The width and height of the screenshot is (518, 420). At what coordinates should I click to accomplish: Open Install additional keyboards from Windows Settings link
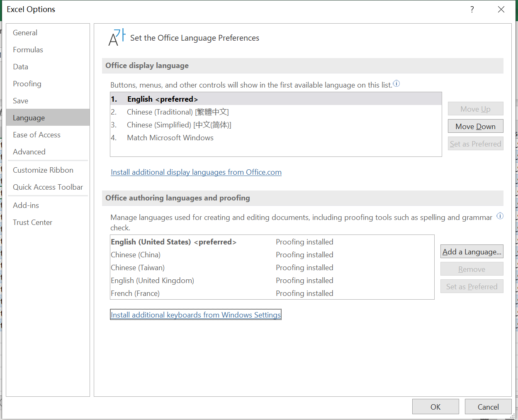pos(196,315)
